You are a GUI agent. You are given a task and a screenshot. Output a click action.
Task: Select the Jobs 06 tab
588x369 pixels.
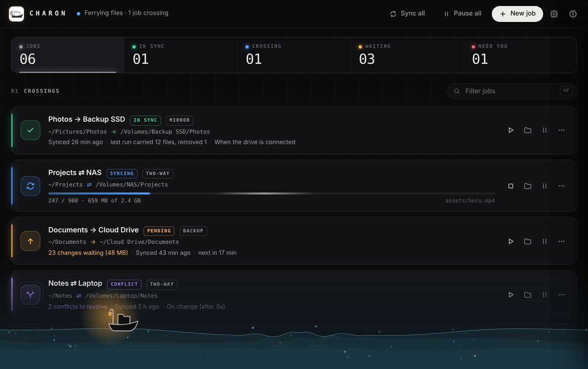tap(68, 55)
